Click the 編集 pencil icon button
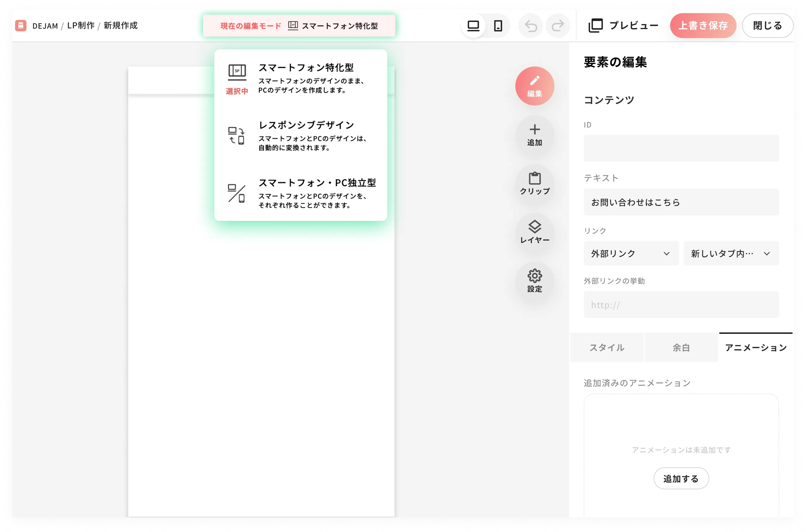Image resolution: width=806 pixels, height=532 pixels. pyautogui.click(x=534, y=86)
